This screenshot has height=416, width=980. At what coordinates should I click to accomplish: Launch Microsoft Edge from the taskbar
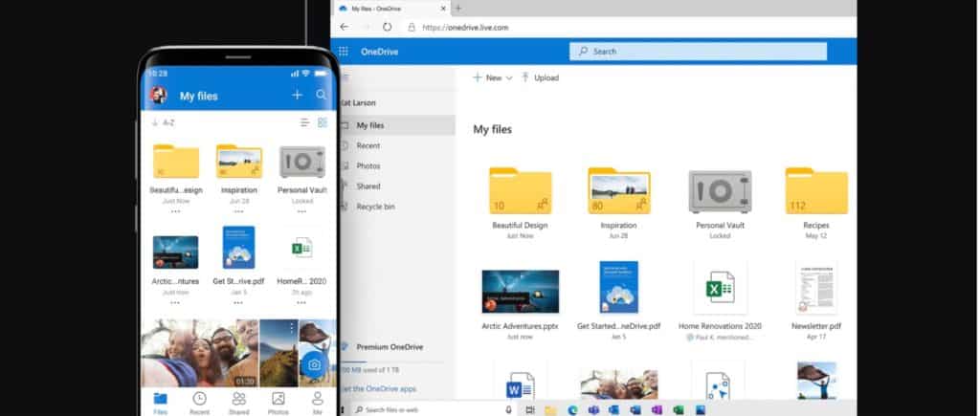572,410
